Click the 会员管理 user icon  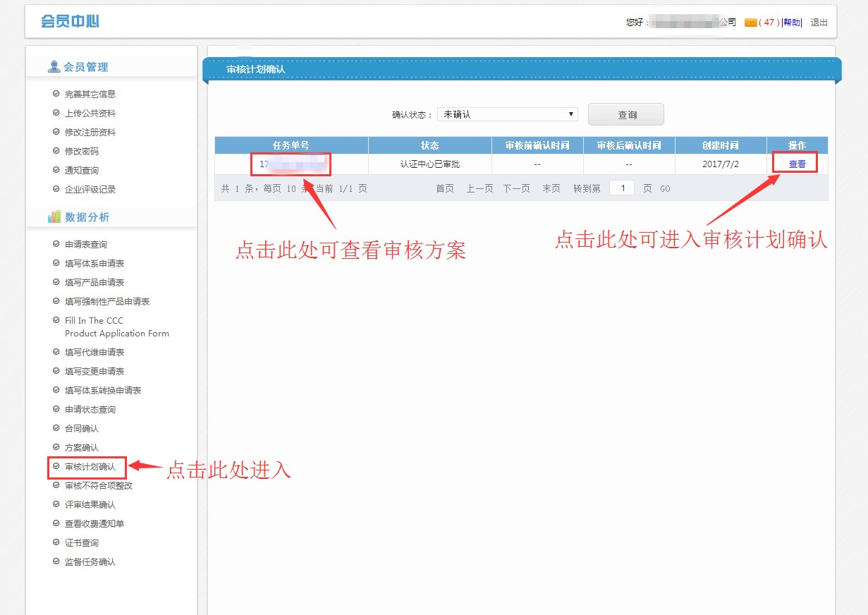[x=54, y=67]
